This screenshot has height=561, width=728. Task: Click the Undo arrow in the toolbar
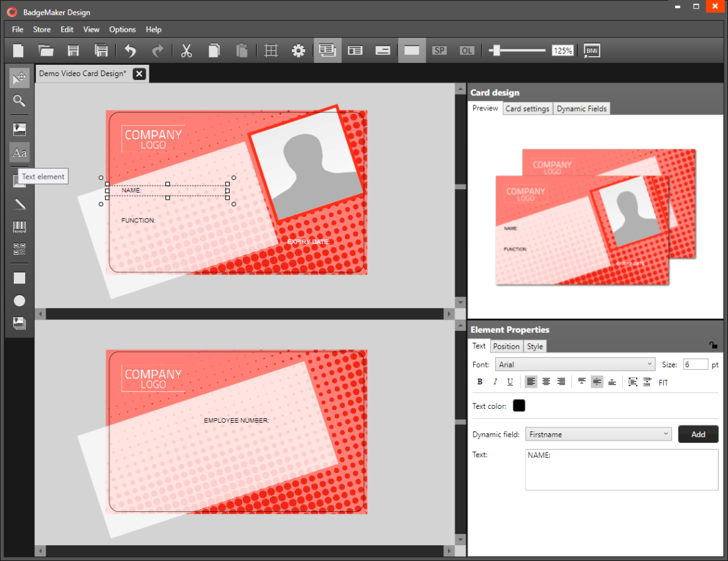pyautogui.click(x=130, y=50)
